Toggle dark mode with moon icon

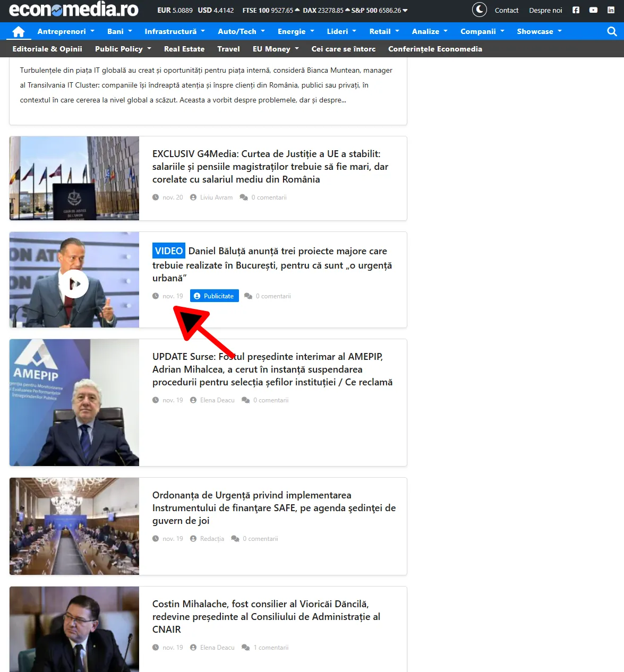(x=479, y=10)
